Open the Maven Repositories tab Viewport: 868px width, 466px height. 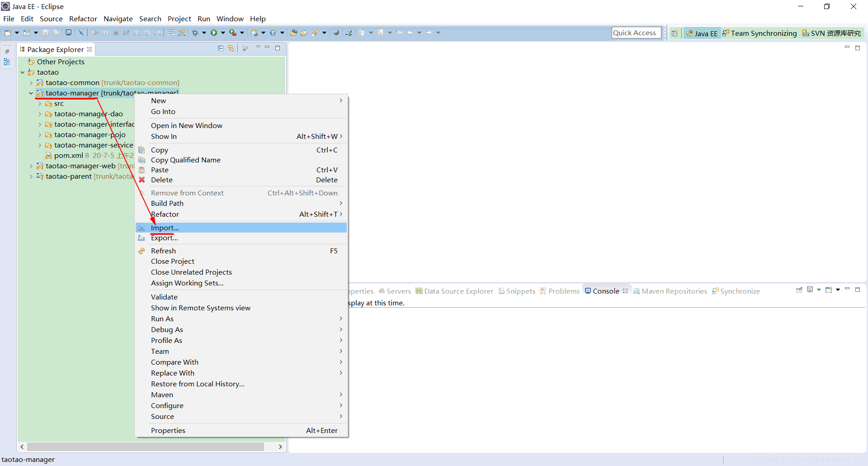[670, 291]
